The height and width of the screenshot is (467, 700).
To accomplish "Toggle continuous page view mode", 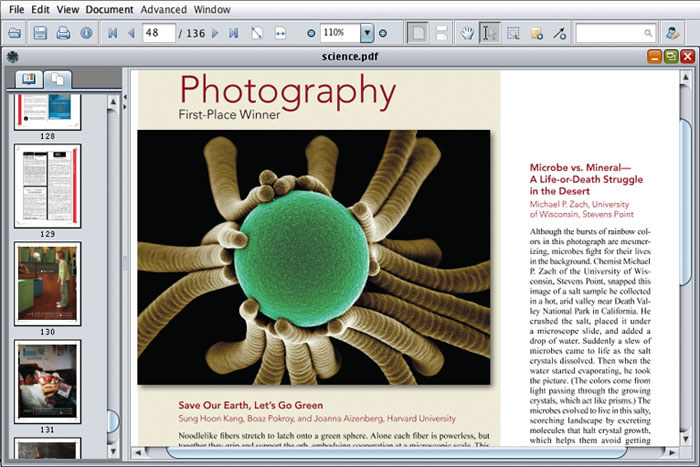I will (x=440, y=33).
